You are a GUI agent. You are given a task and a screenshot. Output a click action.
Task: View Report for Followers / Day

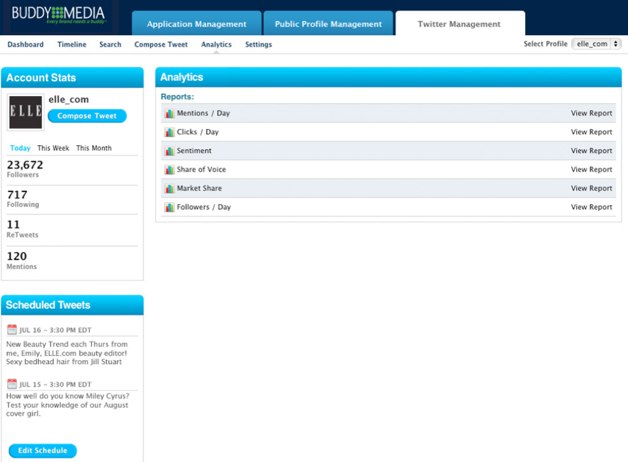click(592, 207)
